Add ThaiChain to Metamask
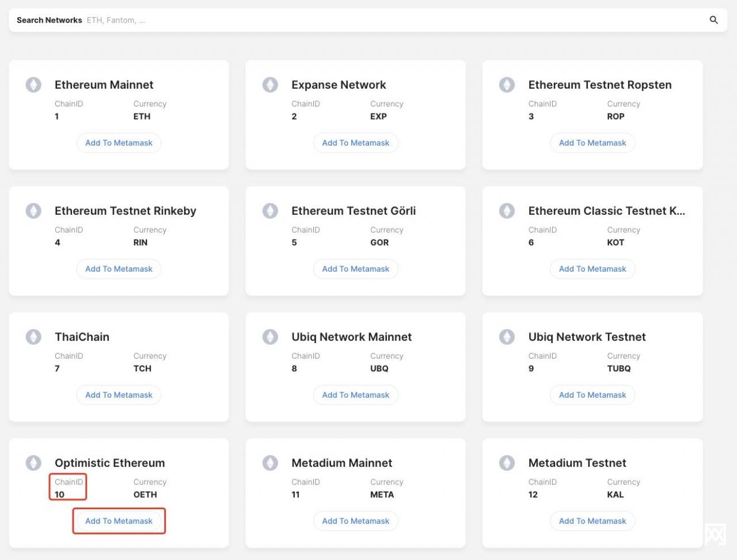Screen dimensions: 737x560 tap(119, 395)
